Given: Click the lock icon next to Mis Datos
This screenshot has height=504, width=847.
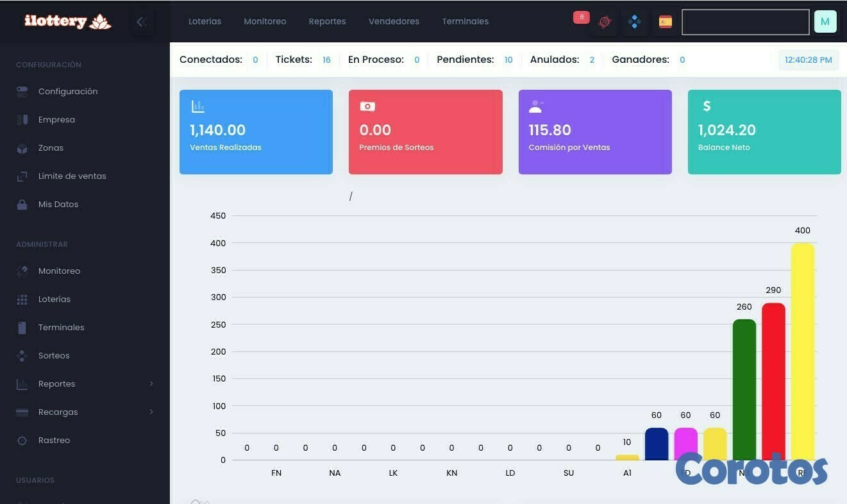Looking at the screenshot, I should point(22,204).
